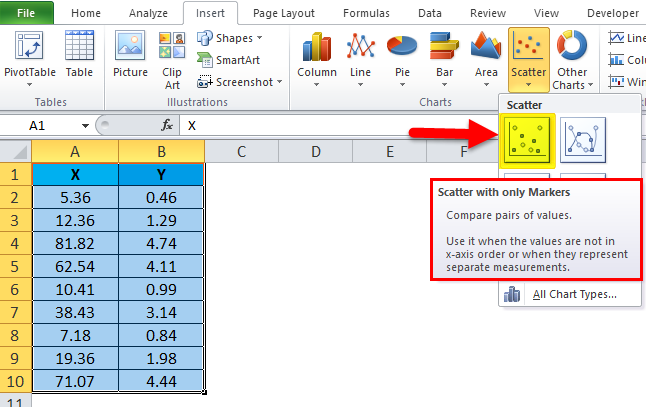
Task: Open the Column chart gallery
Action: pos(317,60)
